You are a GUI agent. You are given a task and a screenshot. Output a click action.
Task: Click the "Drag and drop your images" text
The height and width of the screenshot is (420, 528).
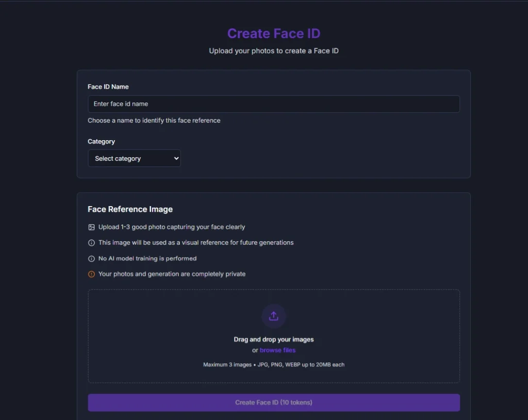point(274,340)
